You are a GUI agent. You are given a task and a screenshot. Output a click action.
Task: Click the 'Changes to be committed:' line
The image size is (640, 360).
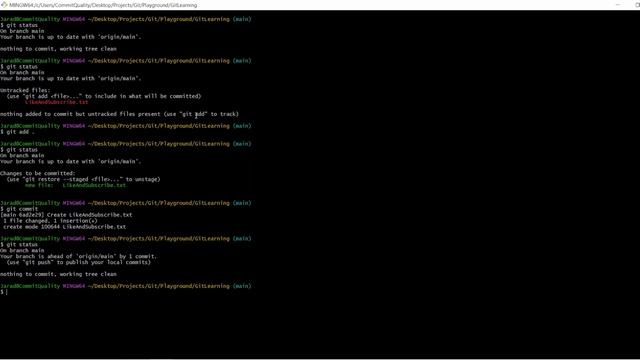click(x=38, y=173)
